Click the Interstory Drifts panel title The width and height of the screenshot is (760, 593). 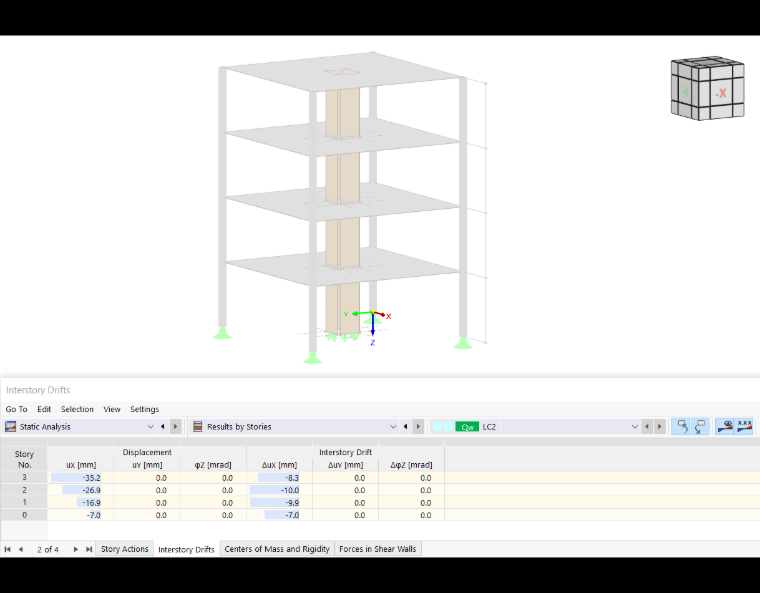coord(38,390)
